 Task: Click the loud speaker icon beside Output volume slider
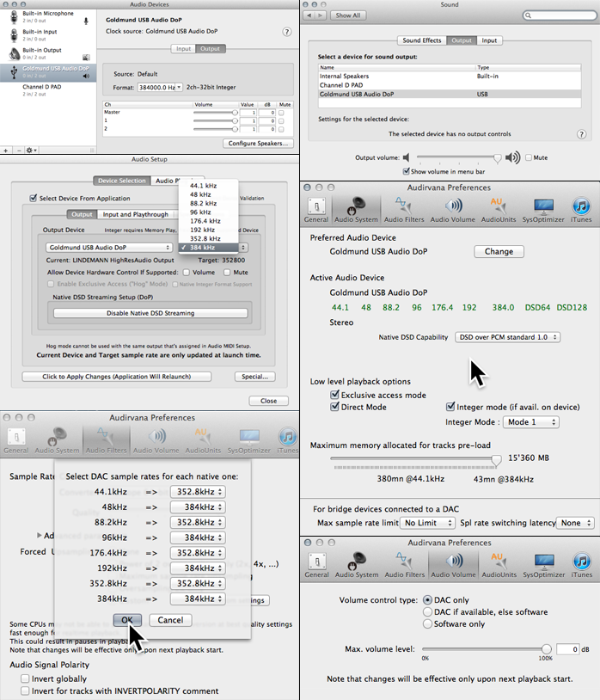pos(513,157)
